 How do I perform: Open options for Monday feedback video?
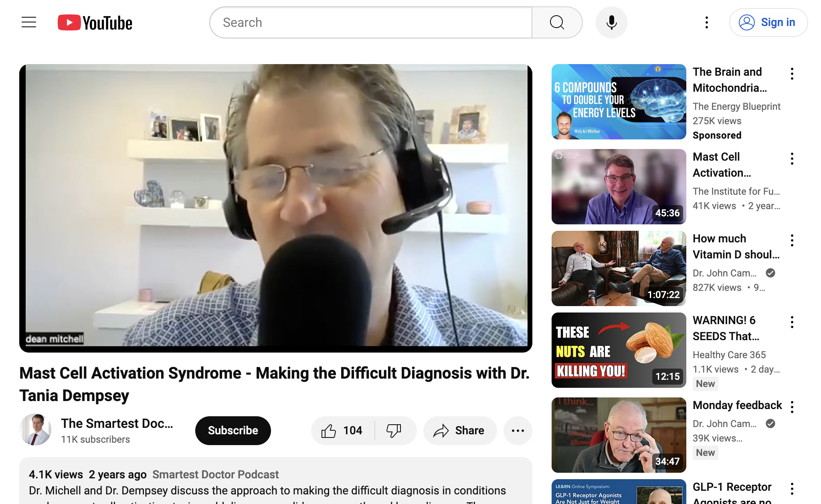[792, 407]
